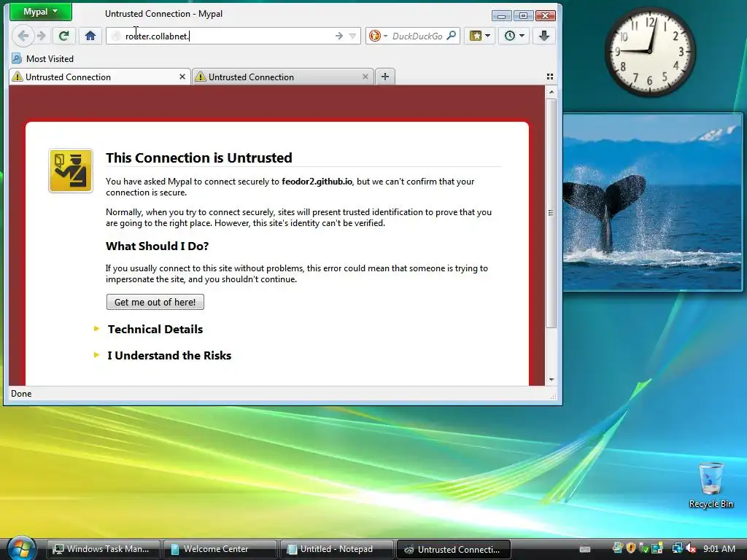Open the address bar history dropdown
747x560 pixels.
point(352,36)
